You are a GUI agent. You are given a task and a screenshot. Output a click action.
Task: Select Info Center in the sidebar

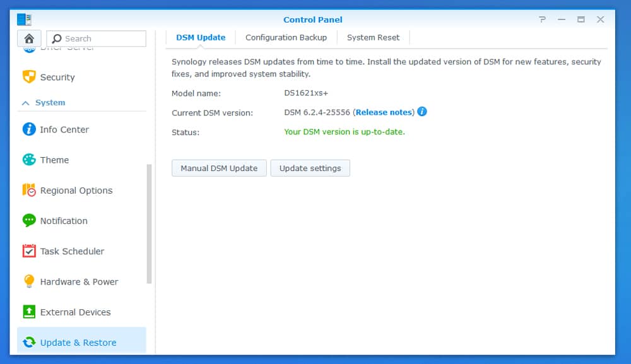pos(81,129)
